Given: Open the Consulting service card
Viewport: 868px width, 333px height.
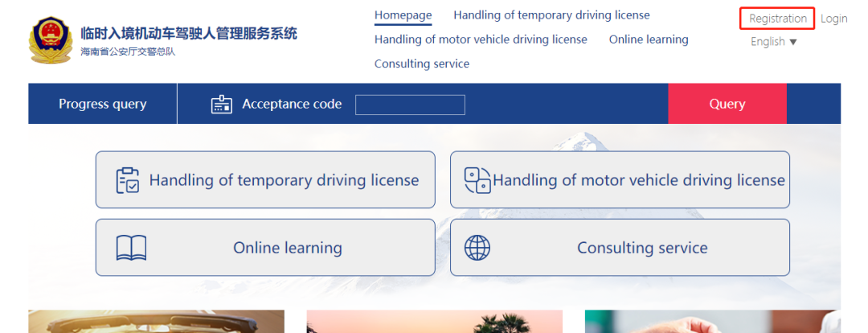Looking at the screenshot, I should pos(620,247).
